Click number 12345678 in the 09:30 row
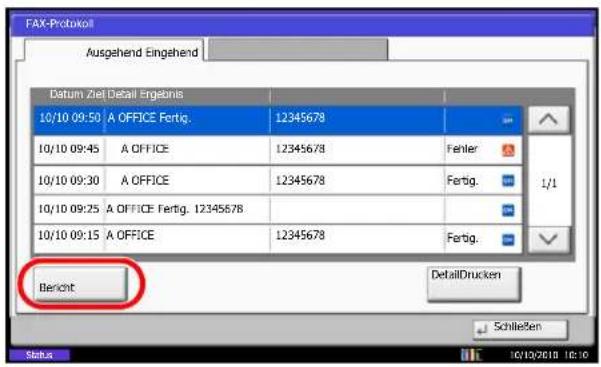 300,180
